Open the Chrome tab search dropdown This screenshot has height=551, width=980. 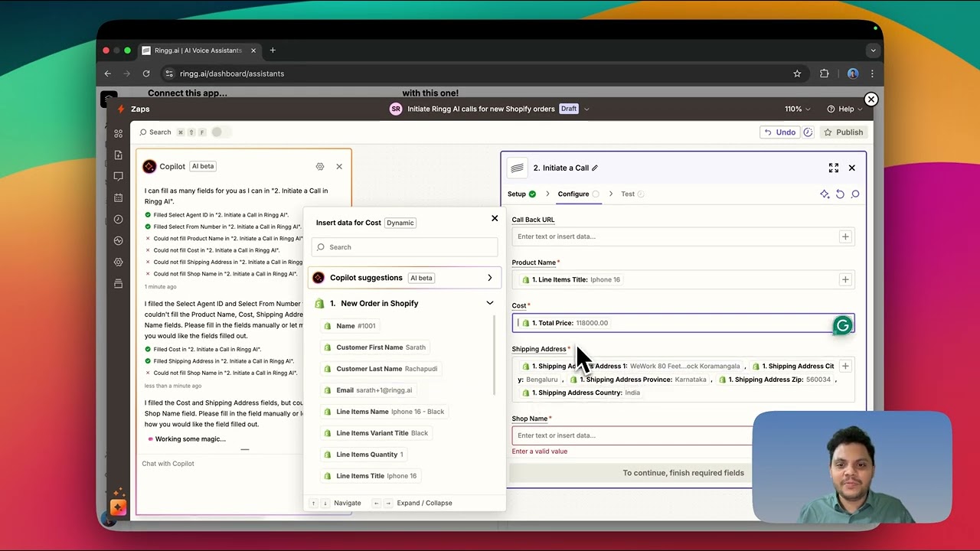tap(873, 51)
